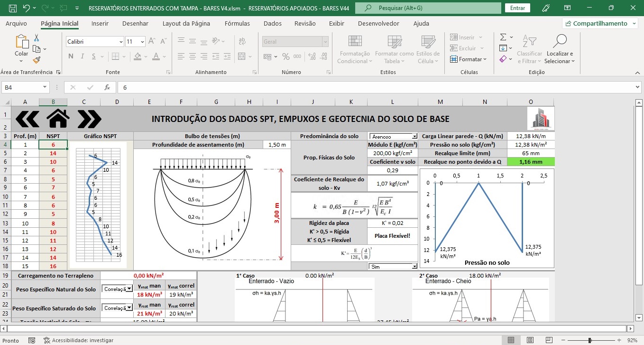This screenshot has width=644, height=345.
Task: Click the double left arrow navigation icon
Action: (28, 119)
